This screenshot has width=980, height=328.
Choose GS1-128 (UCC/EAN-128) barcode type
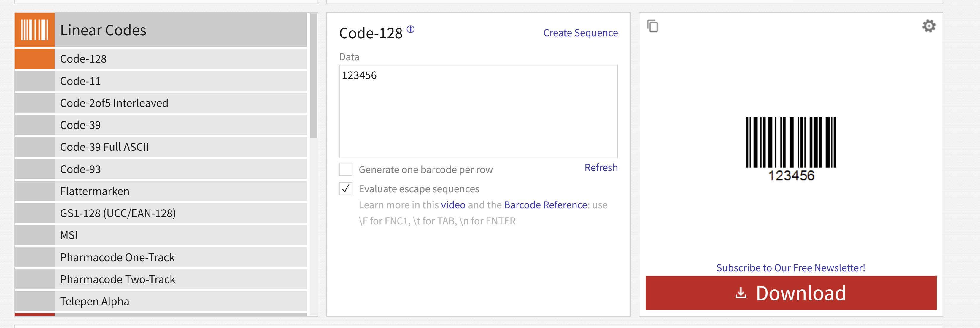(118, 213)
